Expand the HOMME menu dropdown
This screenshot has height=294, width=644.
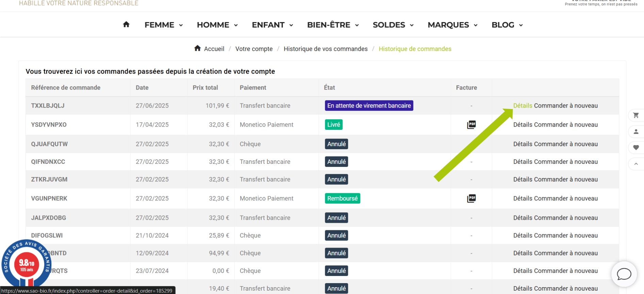(217, 25)
